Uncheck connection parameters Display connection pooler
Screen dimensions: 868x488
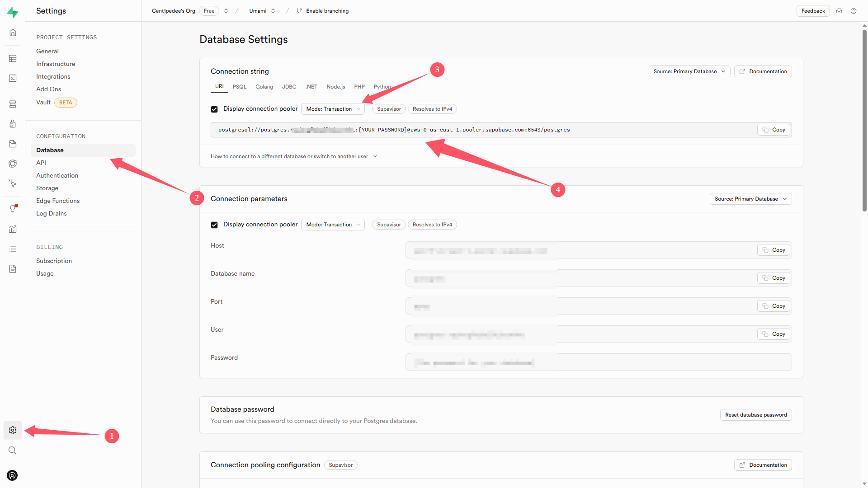click(x=214, y=225)
